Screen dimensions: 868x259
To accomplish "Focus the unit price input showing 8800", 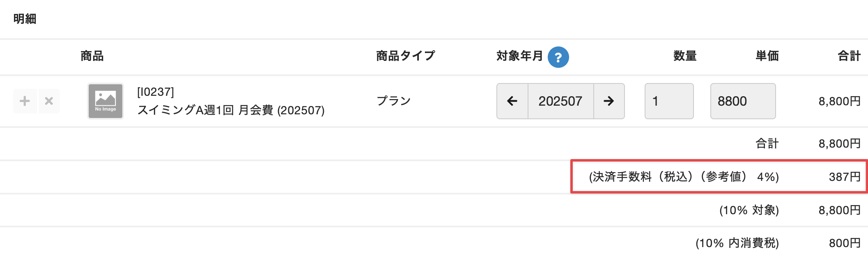I will coord(743,101).
